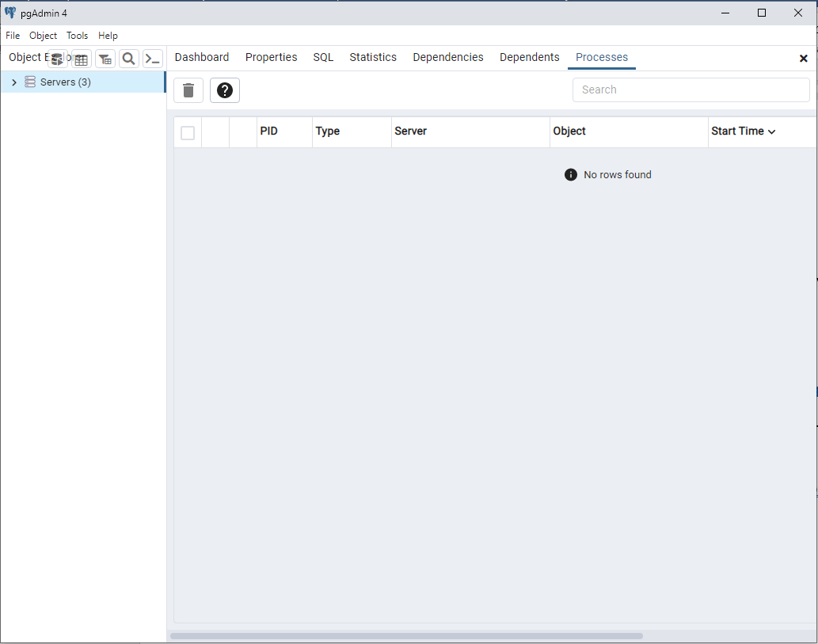Tick the select-all checkbox in table header
The image size is (818, 644).
(188, 132)
